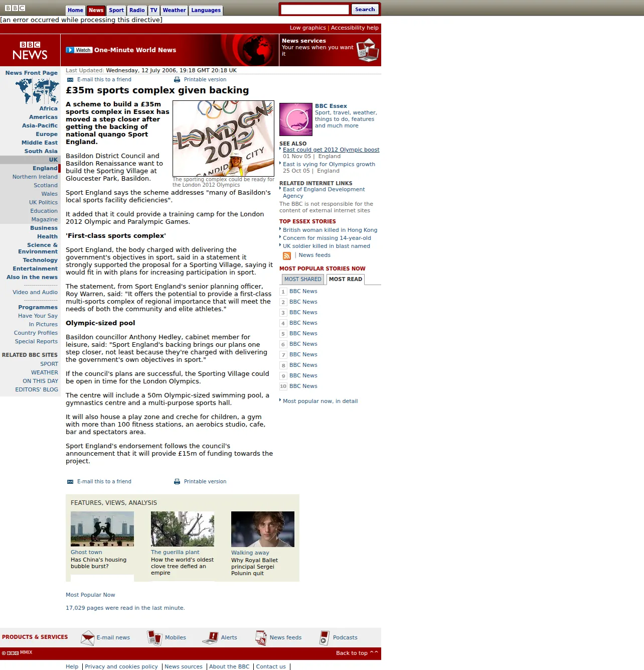This screenshot has height=670, width=644.
Task: Click the BBC News logo
Action: pos(30,50)
